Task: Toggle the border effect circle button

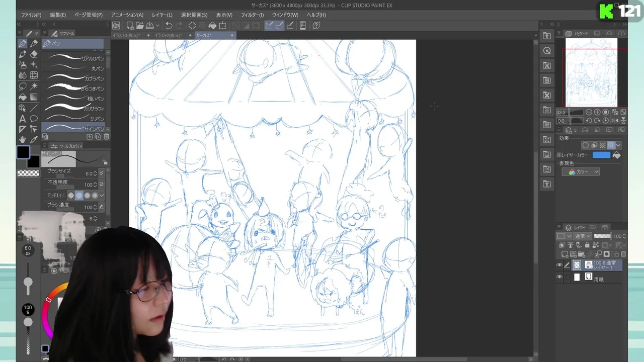Action: 585,145
